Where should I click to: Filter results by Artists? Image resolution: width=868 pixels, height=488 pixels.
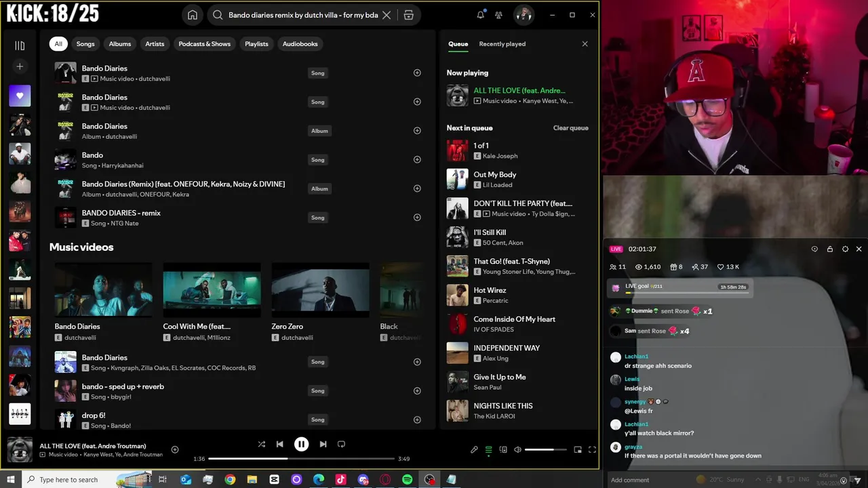(155, 44)
